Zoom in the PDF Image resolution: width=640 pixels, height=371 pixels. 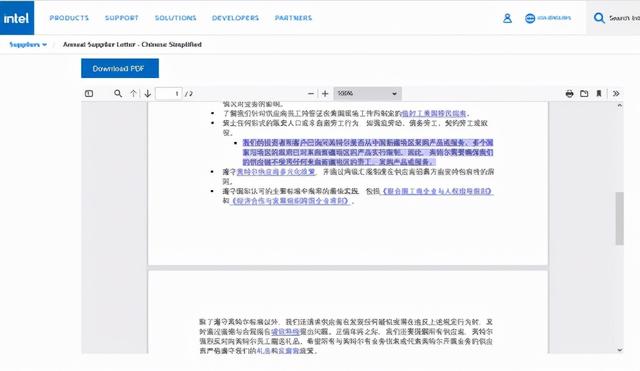click(x=325, y=93)
